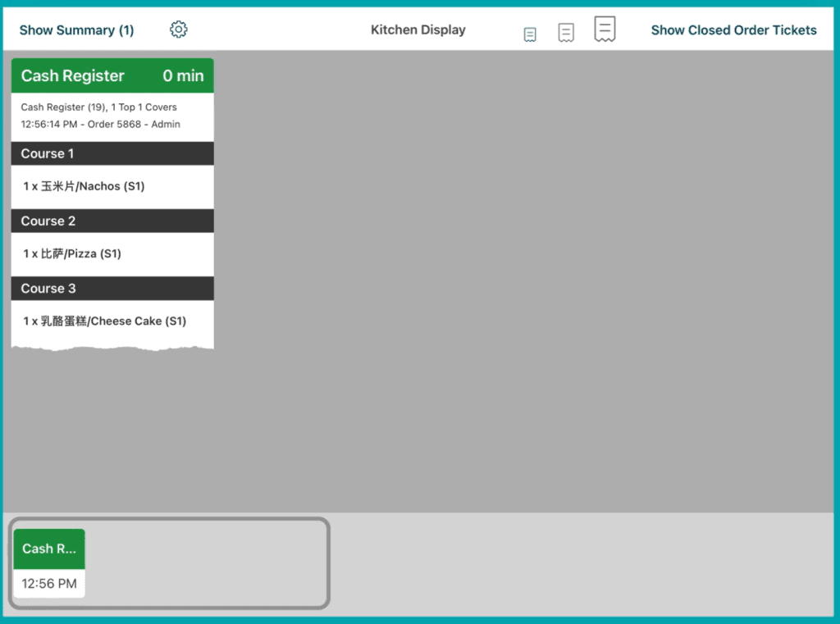840x624 pixels.
Task: Tap the Course 1 header bar
Action: 112,154
